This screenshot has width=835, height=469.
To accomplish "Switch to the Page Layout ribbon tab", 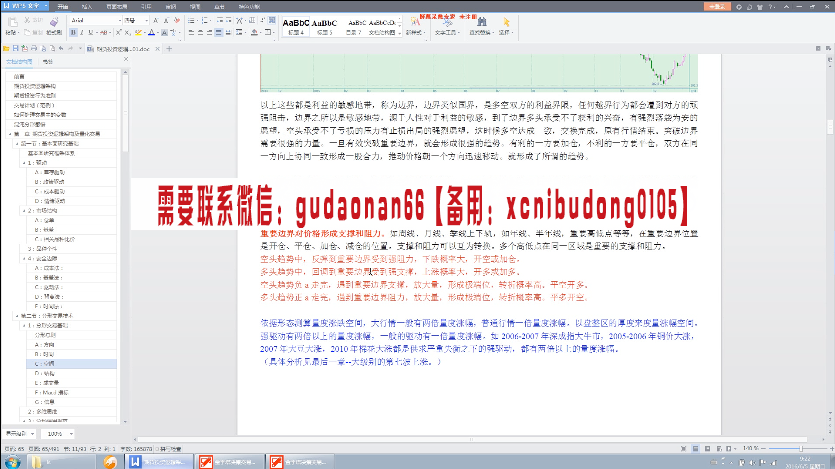I will (117, 7).
